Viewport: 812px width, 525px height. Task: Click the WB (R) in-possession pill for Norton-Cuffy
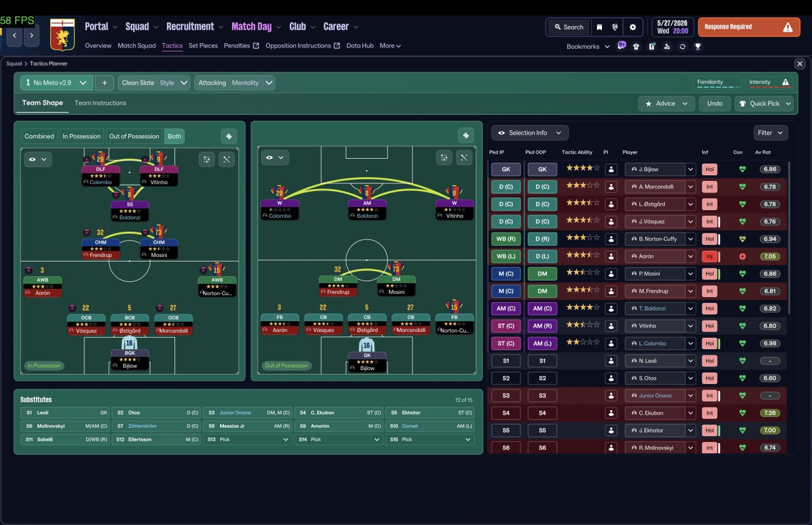coord(506,239)
